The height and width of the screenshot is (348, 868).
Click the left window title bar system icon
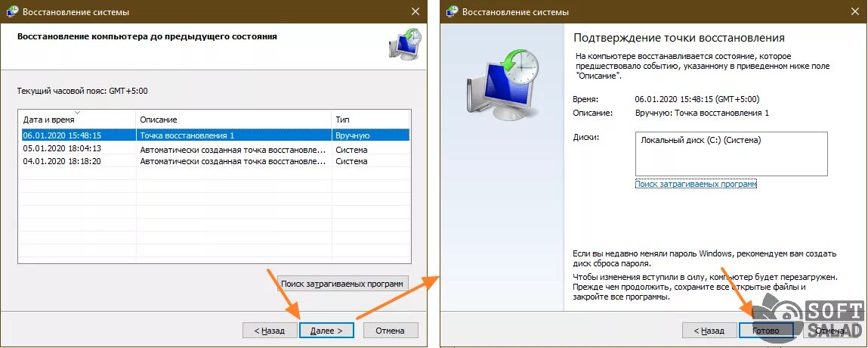(x=11, y=11)
